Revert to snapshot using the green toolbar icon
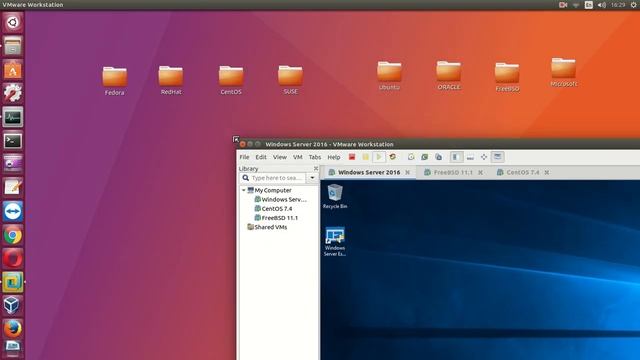The width and height of the screenshot is (640, 360). 424,157
